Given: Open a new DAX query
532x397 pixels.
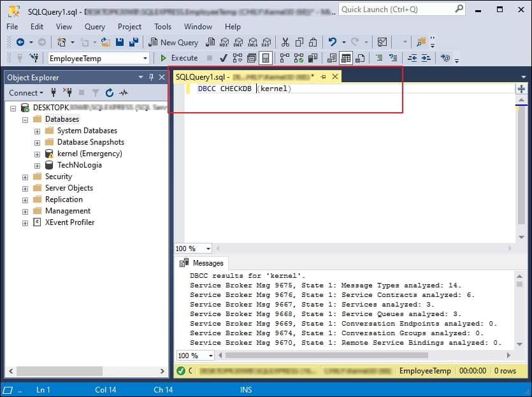Looking at the screenshot, I should 266,43.
